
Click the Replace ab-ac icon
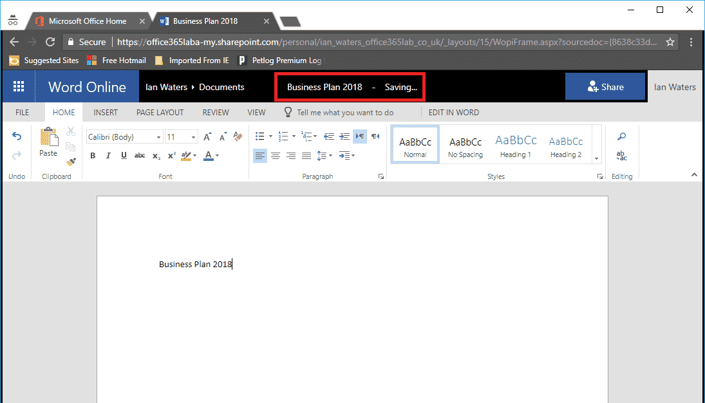coord(621,156)
